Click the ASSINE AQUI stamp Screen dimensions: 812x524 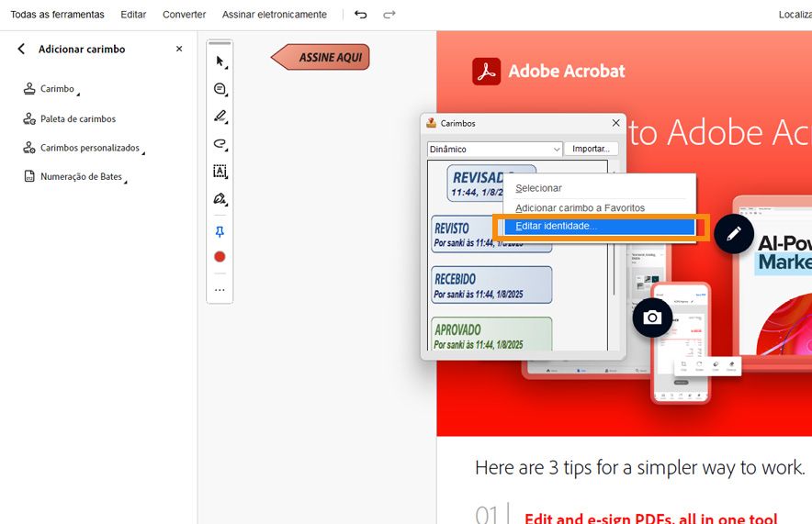pos(321,57)
